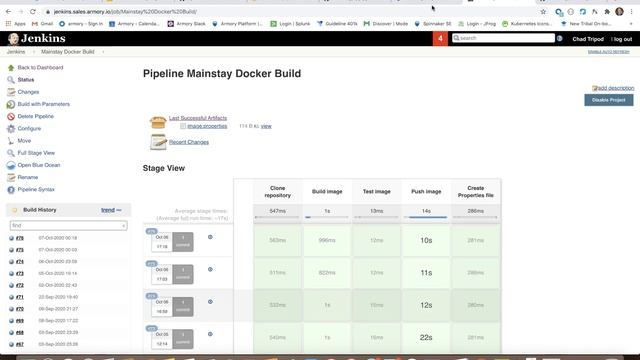
Task: Reload the page in browser toolbar
Action: 33,12
